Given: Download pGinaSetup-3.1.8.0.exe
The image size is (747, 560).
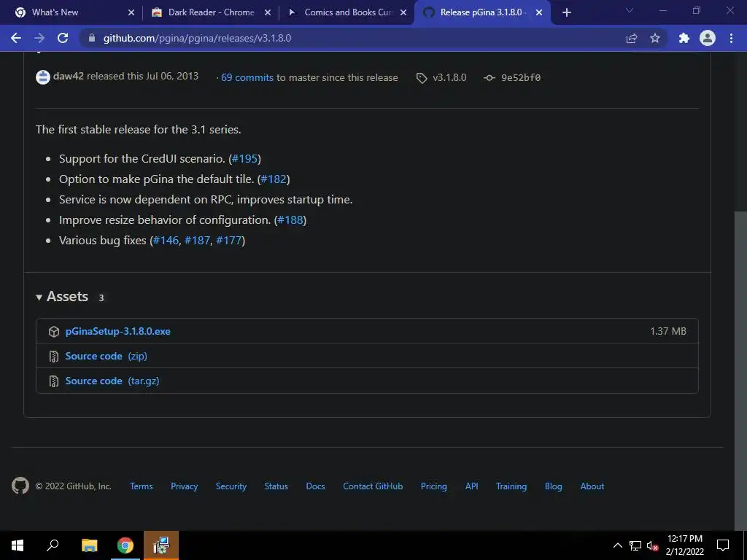Looking at the screenshot, I should point(117,332).
